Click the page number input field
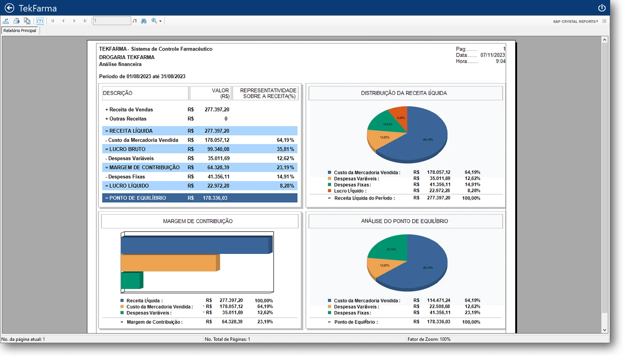Viewport: 644px width, 362px height. point(112,21)
